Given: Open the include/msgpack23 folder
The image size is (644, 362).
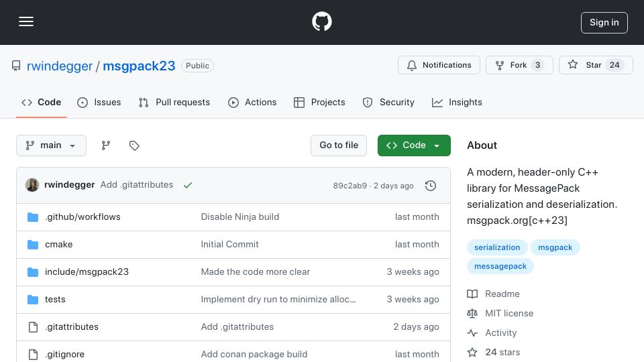Looking at the screenshot, I should pos(87,271).
